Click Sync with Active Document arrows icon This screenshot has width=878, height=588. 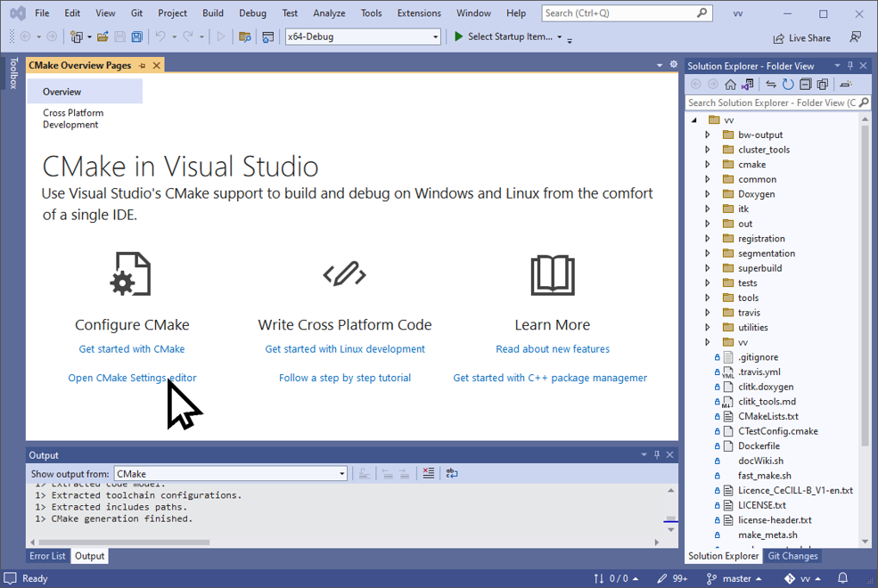tap(771, 85)
